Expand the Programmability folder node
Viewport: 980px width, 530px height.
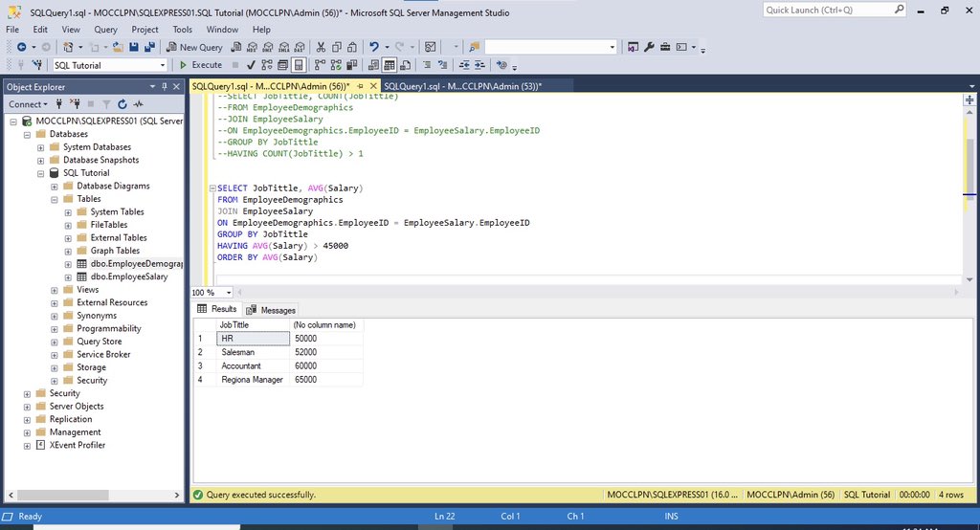coord(55,329)
